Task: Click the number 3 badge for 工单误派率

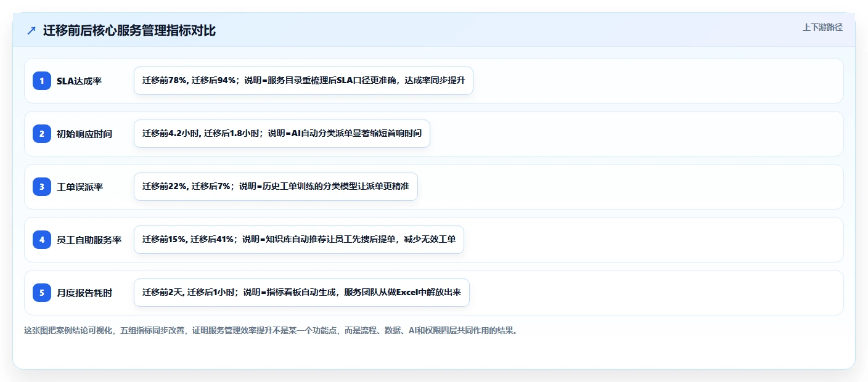Action: pos(42,187)
